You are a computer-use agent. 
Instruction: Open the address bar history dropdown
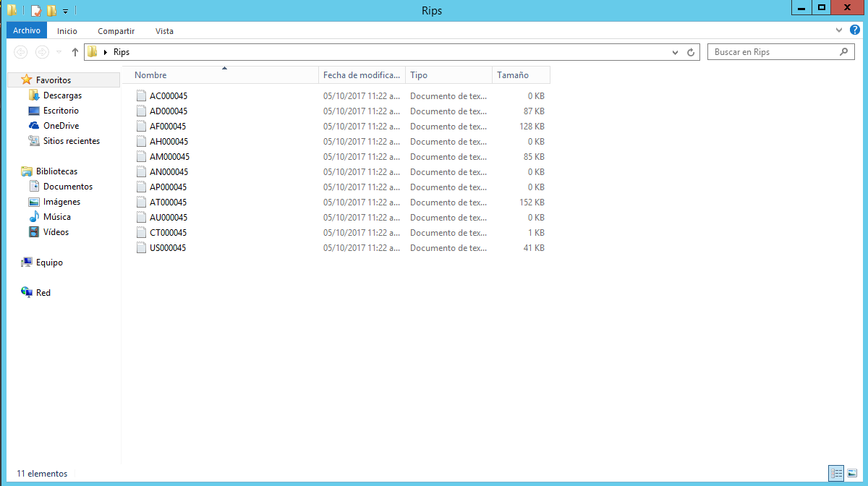tap(676, 52)
